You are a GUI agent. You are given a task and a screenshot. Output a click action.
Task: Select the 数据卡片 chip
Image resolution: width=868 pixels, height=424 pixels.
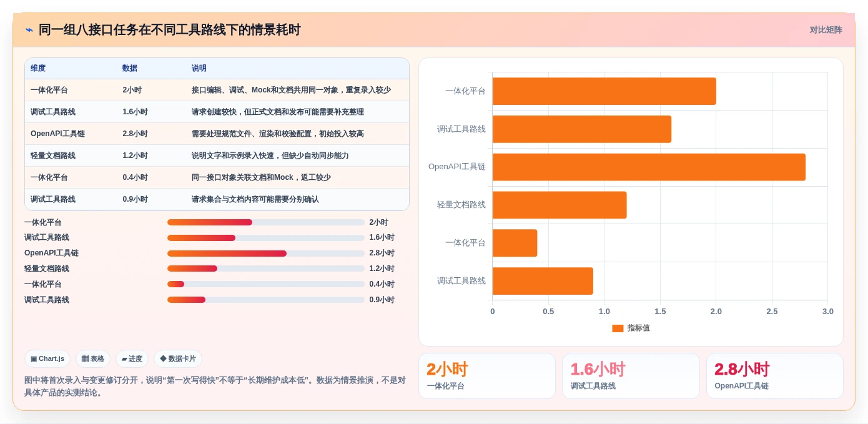pyautogui.click(x=178, y=358)
